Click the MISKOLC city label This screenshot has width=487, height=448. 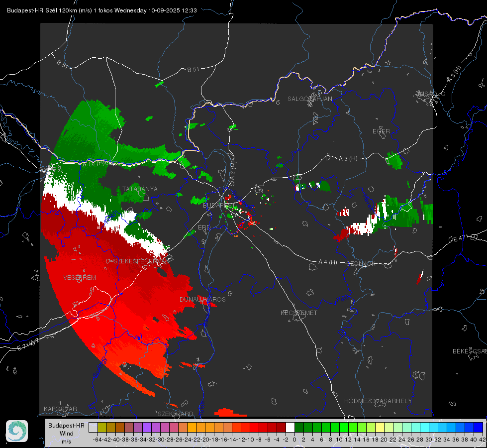coord(431,94)
